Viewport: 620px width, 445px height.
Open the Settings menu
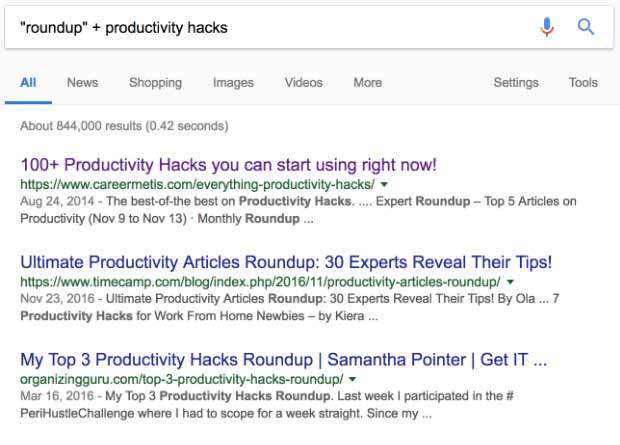516,83
